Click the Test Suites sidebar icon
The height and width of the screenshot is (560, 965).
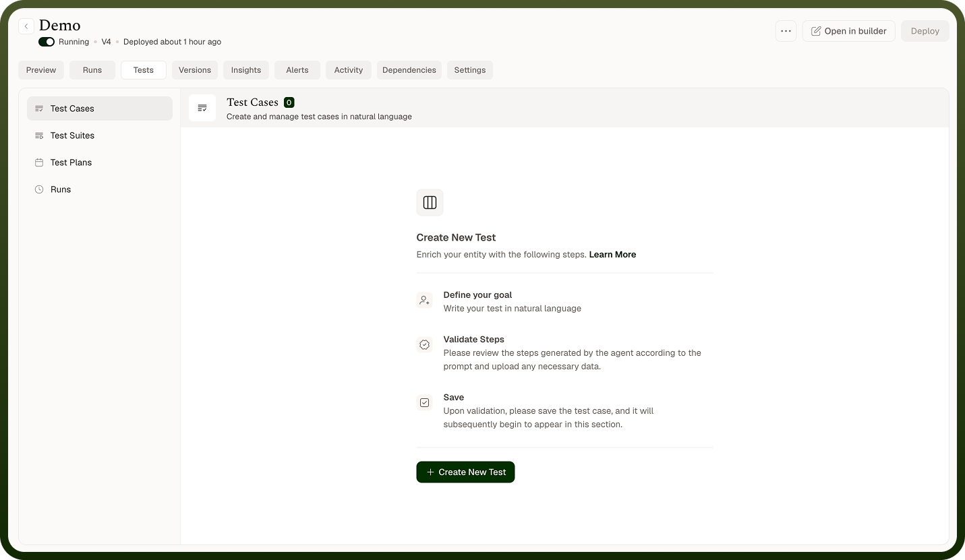[x=39, y=135]
